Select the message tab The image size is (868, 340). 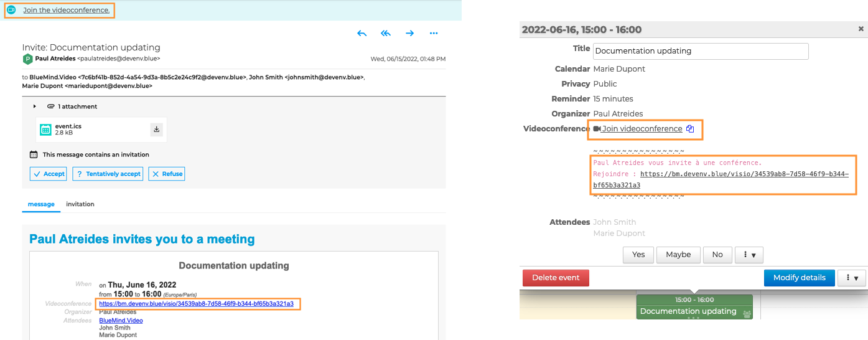click(41, 204)
